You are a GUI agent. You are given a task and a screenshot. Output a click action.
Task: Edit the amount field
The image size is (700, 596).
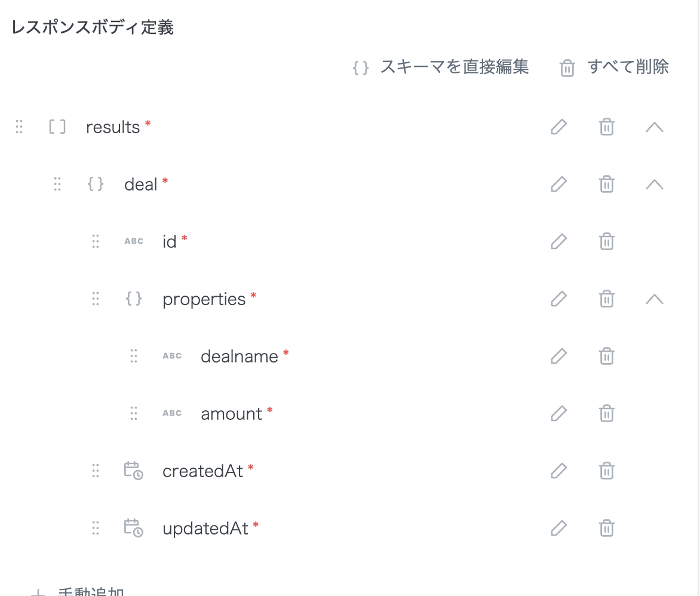point(558,414)
